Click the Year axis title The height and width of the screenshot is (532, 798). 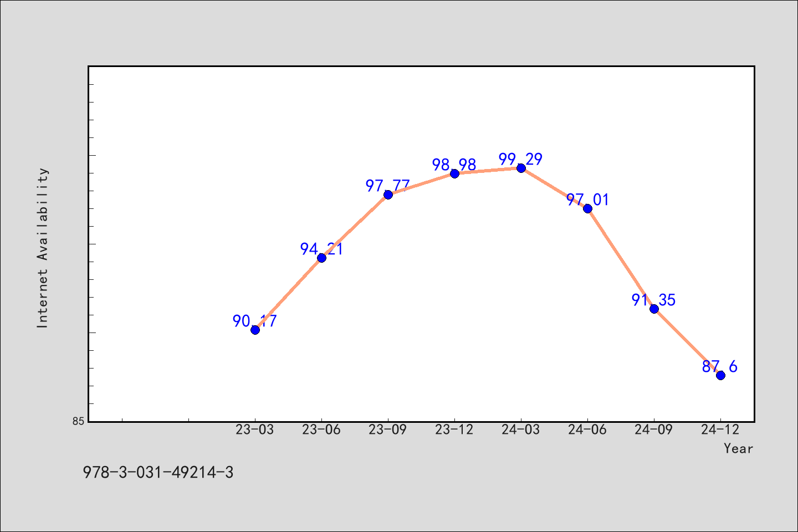pos(738,449)
